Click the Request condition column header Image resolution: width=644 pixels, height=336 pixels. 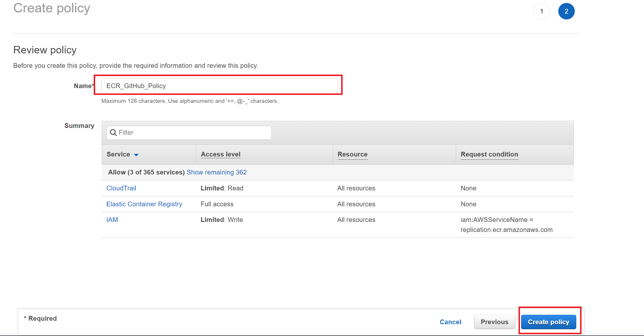[489, 154]
